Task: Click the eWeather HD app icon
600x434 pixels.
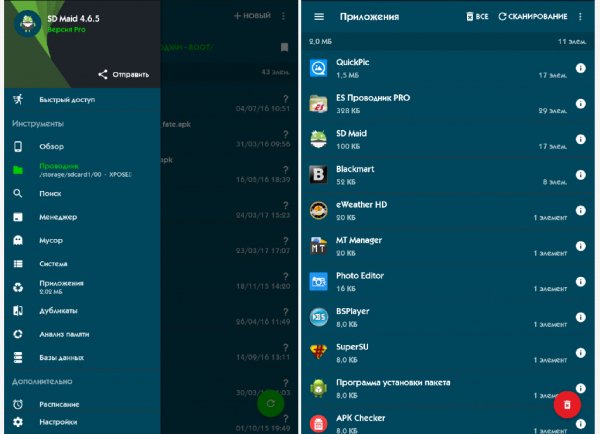Action: tap(318, 210)
